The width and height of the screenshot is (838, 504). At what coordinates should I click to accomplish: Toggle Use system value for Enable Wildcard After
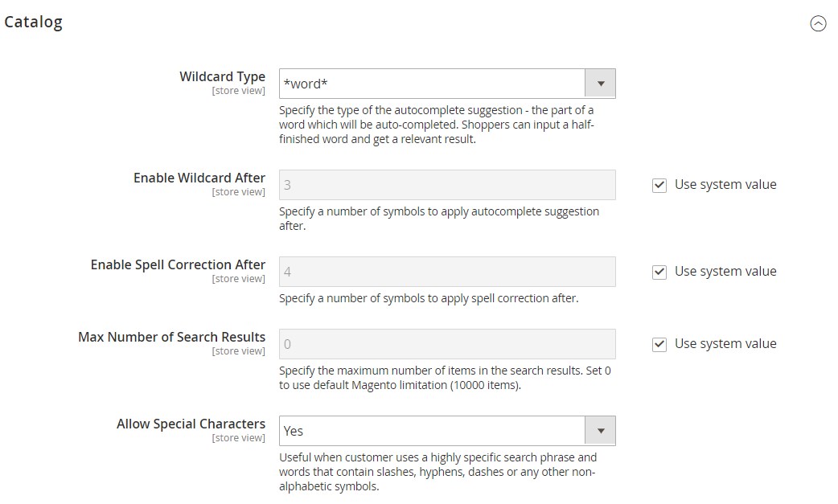click(x=659, y=186)
